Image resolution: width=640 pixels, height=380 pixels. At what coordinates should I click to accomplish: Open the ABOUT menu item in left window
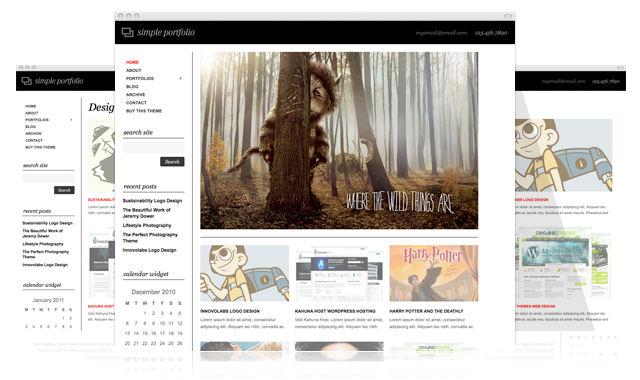point(32,113)
